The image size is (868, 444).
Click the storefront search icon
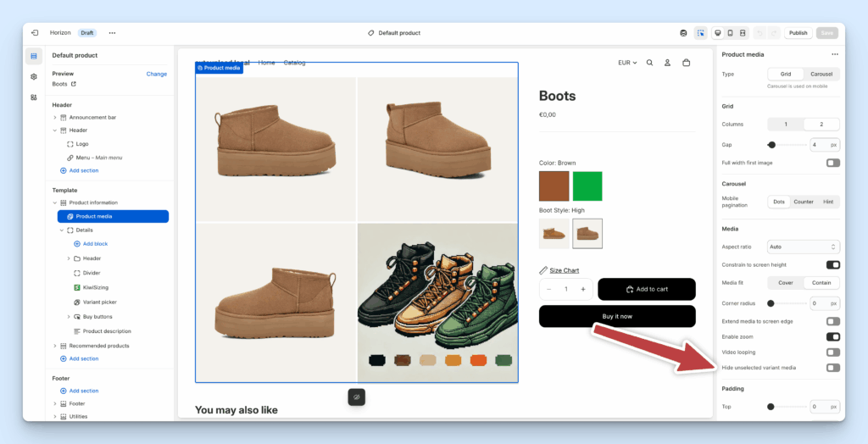click(650, 63)
